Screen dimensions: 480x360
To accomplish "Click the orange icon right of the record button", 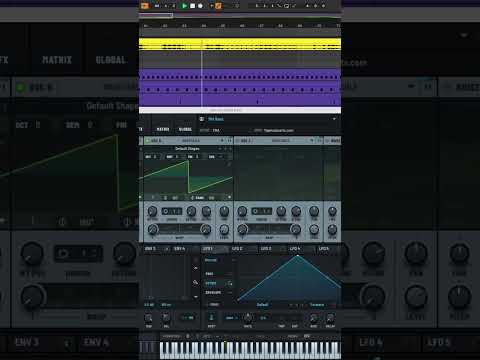I will [x=218, y=6].
